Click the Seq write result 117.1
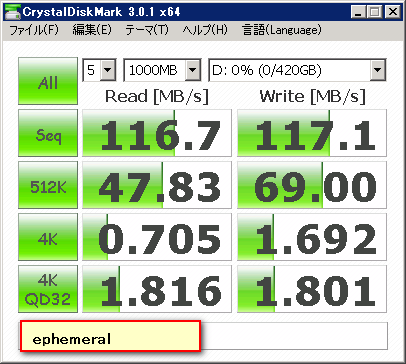 [x=312, y=133]
